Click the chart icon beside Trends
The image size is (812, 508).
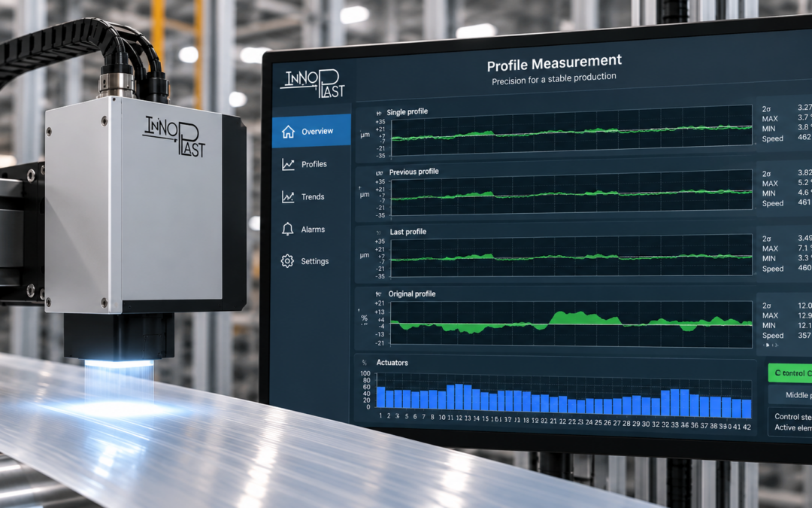tap(288, 197)
